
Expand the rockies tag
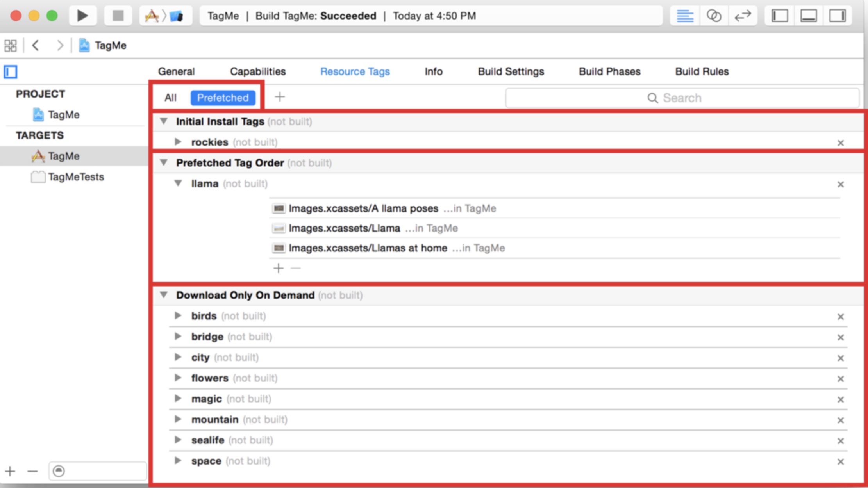pos(178,142)
